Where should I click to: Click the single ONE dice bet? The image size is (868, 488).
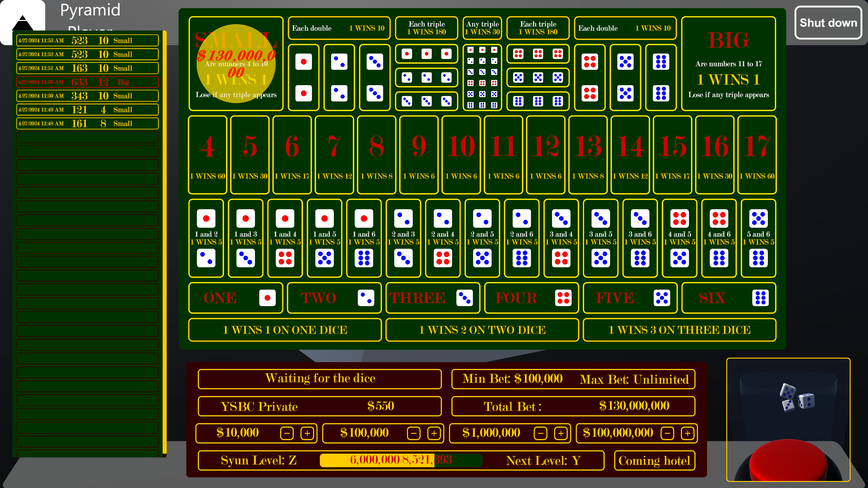(x=236, y=298)
